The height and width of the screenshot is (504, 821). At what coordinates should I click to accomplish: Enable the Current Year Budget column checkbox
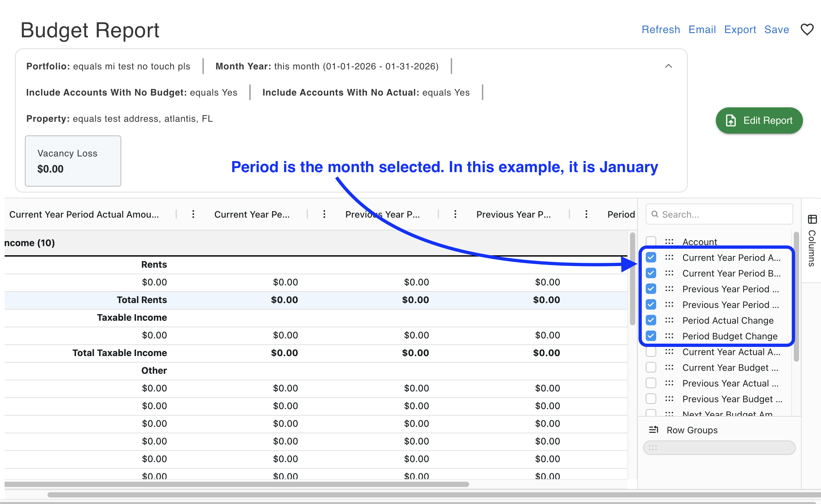pos(651,367)
